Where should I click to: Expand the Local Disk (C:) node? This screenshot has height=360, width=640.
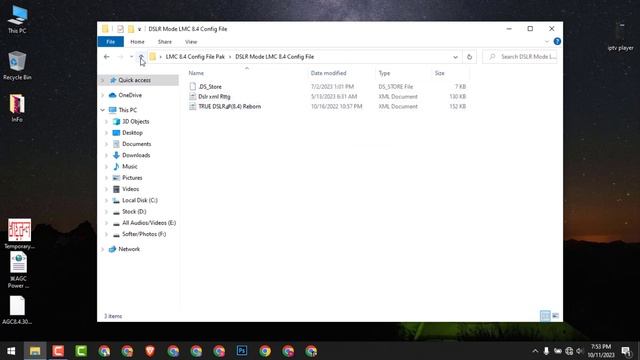[107, 200]
